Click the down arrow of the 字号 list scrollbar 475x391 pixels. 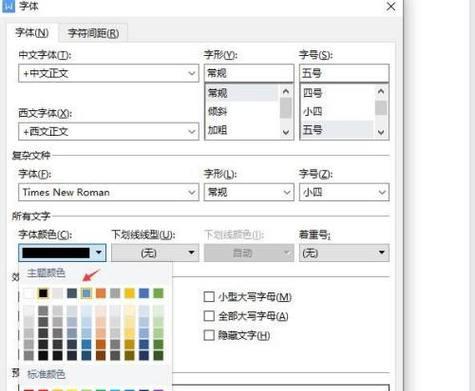tap(381, 132)
